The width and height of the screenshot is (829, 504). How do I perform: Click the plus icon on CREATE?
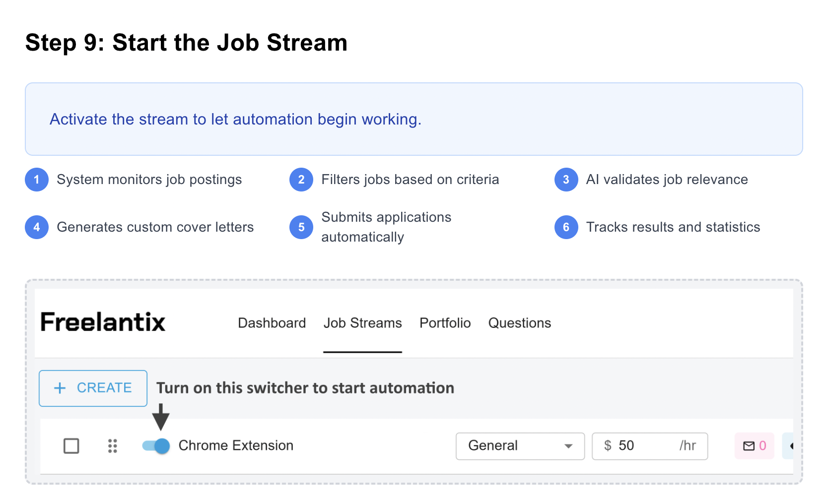click(60, 388)
